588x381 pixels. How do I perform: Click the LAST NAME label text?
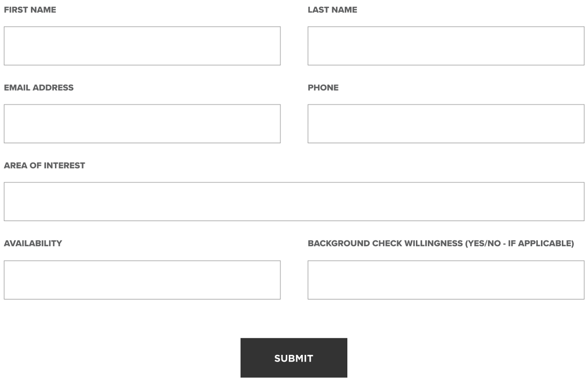point(332,10)
